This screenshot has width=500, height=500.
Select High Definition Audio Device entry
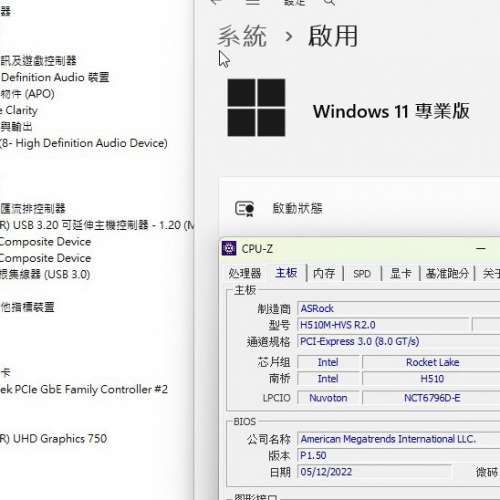(84, 143)
